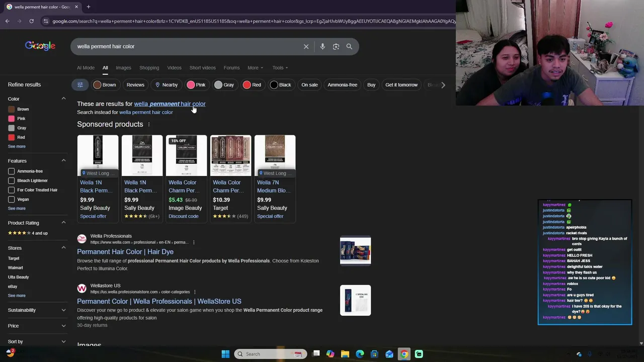Check the Bleach Lightener checkbox
This screenshot has height=362, width=644.
pos(12,180)
